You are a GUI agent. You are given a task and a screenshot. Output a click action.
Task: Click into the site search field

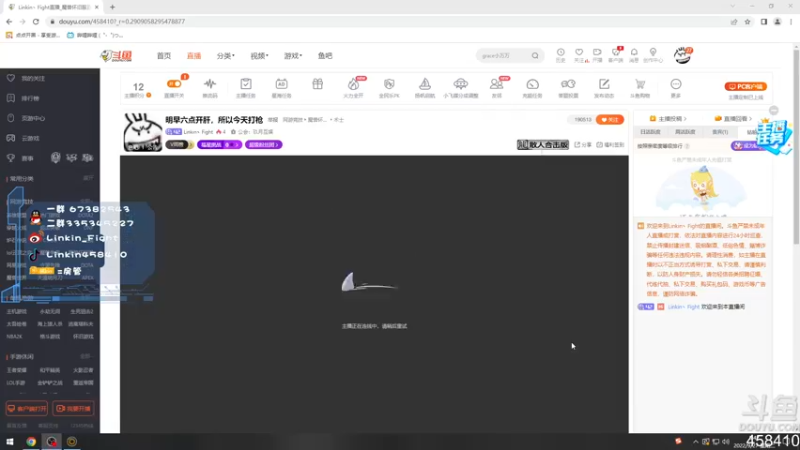pyautogui.click(x=503, y=56)
